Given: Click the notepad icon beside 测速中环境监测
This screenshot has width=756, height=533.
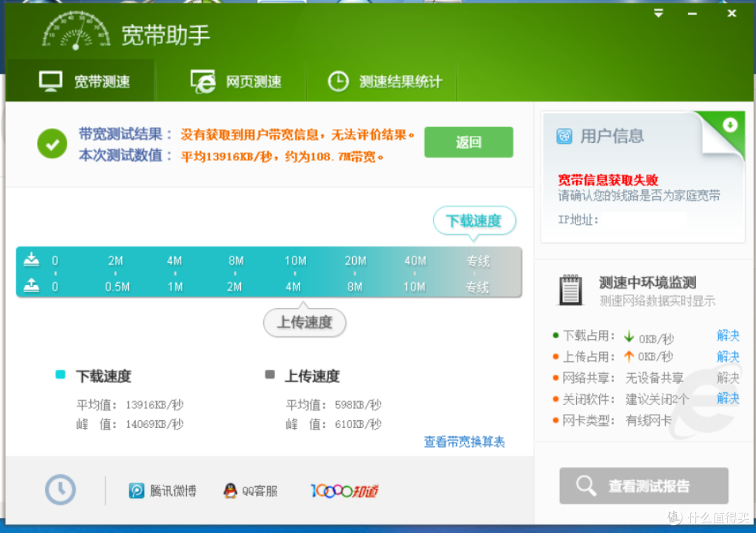Looking at the screenshot, I should (570, 291).
